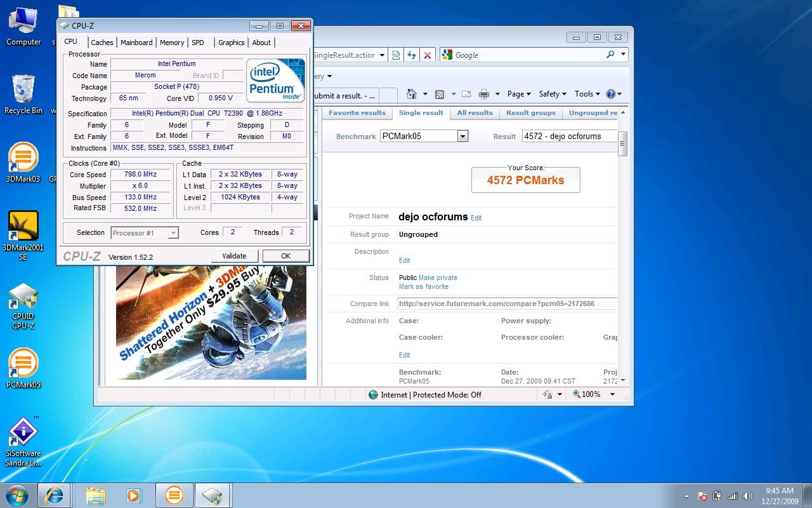Show hidden tray icons arrow
Screen dimensions: 812x508
coord(686,496)
